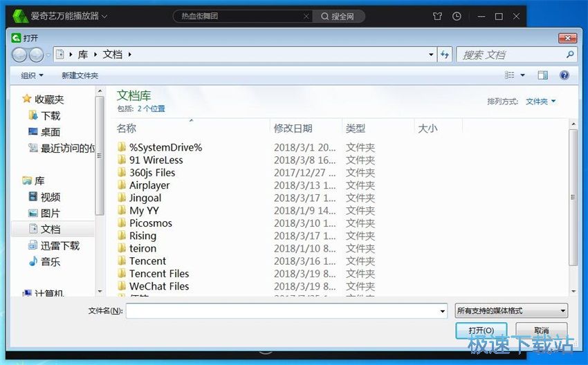Open play history clock icon in player

click(457, 16)
